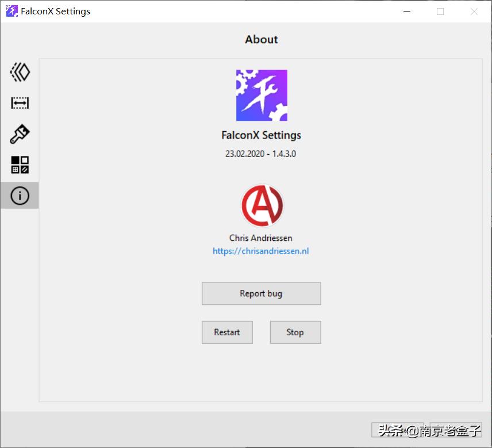Click the About page heading

click(x=262, y=40)
